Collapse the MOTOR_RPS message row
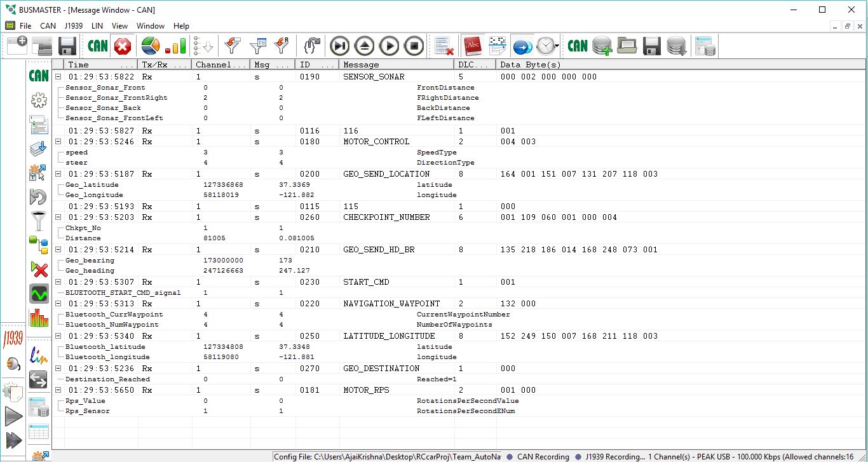Viewport: 868px width, 462px height. (x=58, y=390)
